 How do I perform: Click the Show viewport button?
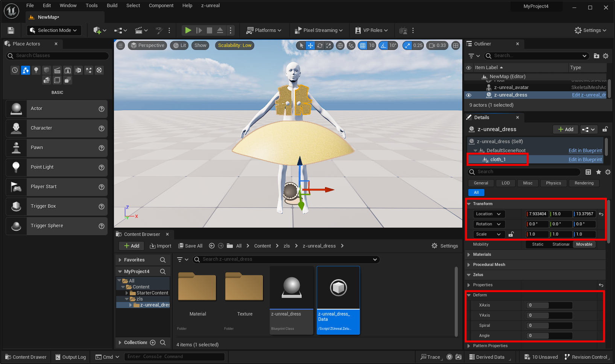200,45
